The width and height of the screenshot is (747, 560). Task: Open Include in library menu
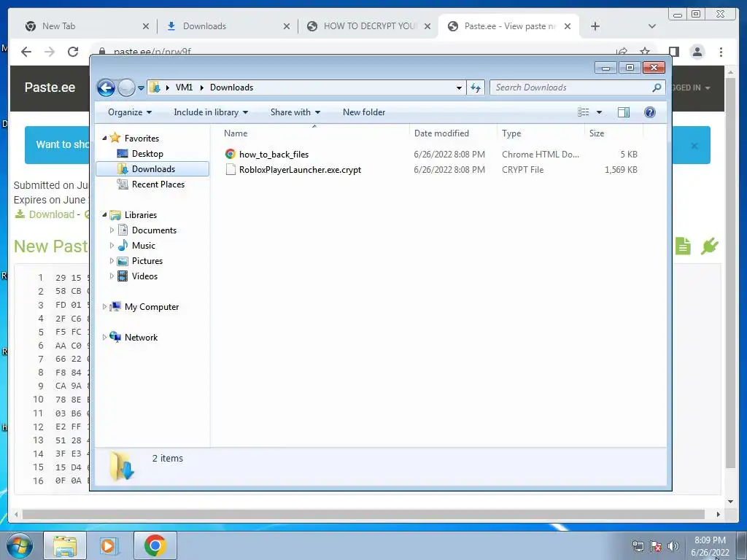[x=211, y=112]
